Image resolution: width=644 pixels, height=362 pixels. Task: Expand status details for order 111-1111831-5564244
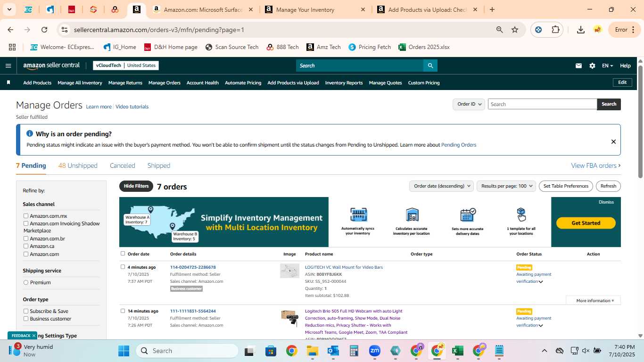point(541,326)
